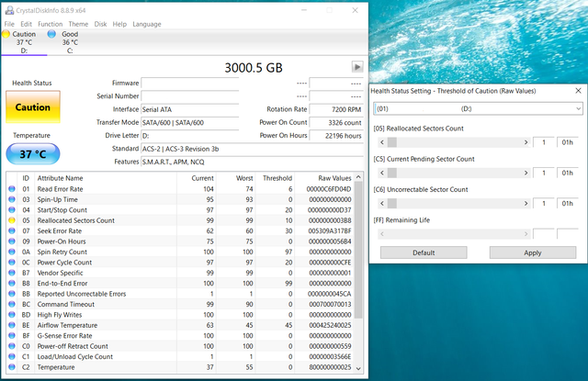
Task: Click status dot for Read Error Rate
Action: pyautogui.click(x=12, y=189)
